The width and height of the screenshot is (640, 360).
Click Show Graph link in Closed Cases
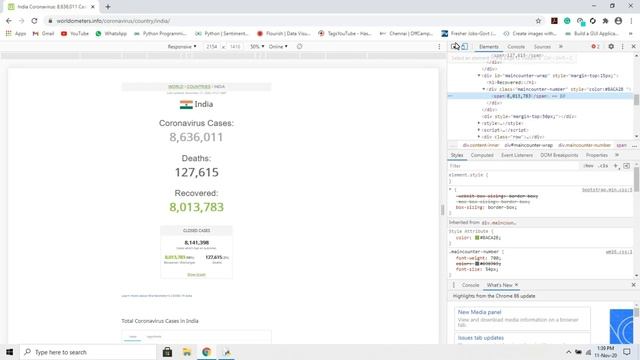tap(196, 275)
